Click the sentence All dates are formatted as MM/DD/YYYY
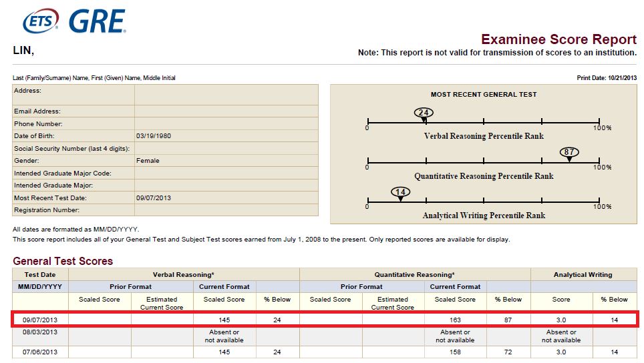This screenshot has height=363, width=644. tap(76, 230)
